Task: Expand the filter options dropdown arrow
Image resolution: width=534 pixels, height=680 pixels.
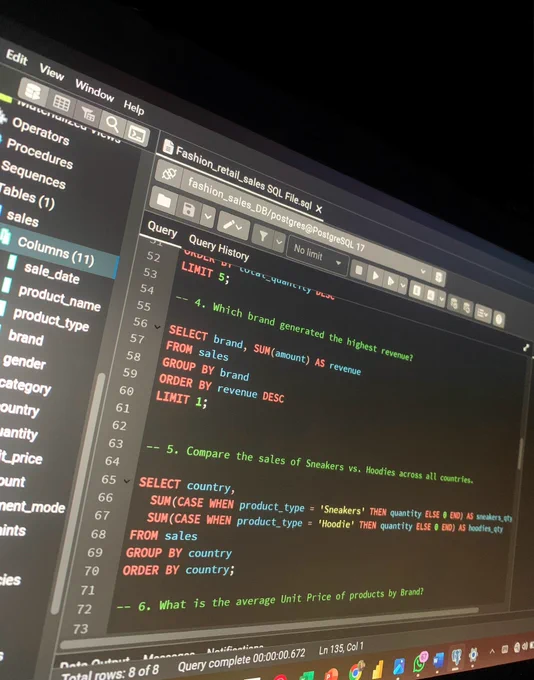Action: point(279,241)
